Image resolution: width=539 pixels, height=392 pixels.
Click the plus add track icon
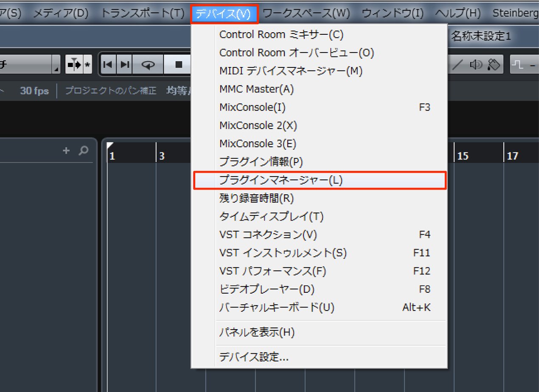pos(66,150)
